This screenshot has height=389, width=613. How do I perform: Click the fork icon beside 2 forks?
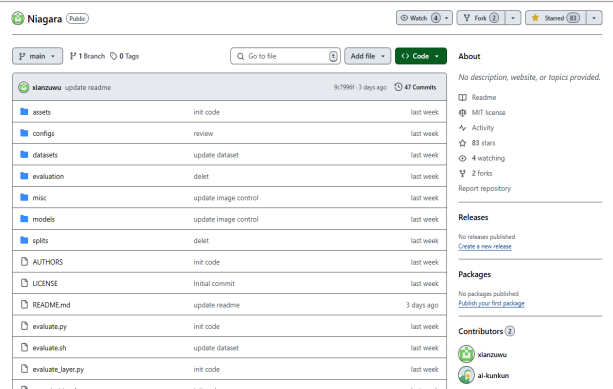pyautogui.click(x=462, y=173)
